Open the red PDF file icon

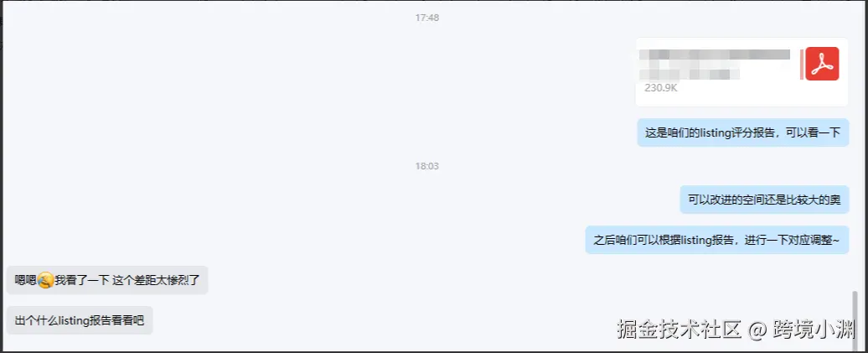coord(822,64)
